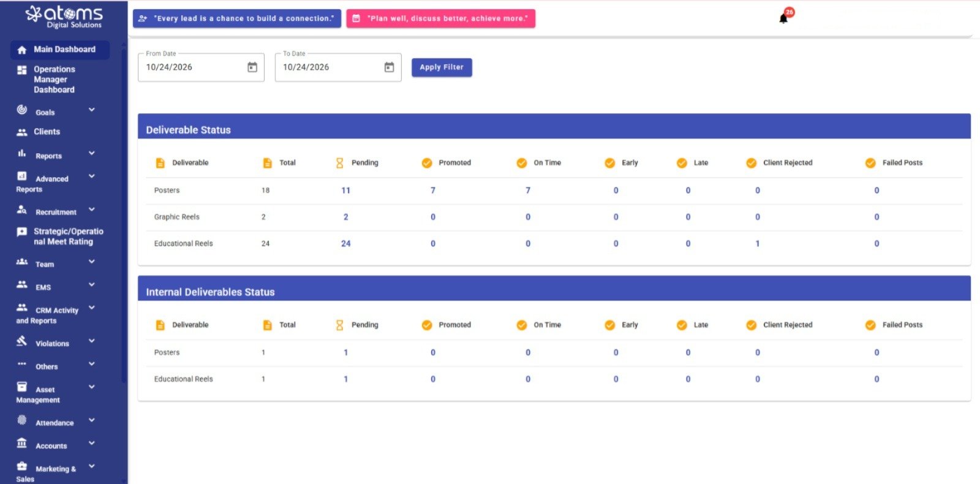Expand the Recruitment menu chevron
The image size is (980, 484).
coord(92,210)
